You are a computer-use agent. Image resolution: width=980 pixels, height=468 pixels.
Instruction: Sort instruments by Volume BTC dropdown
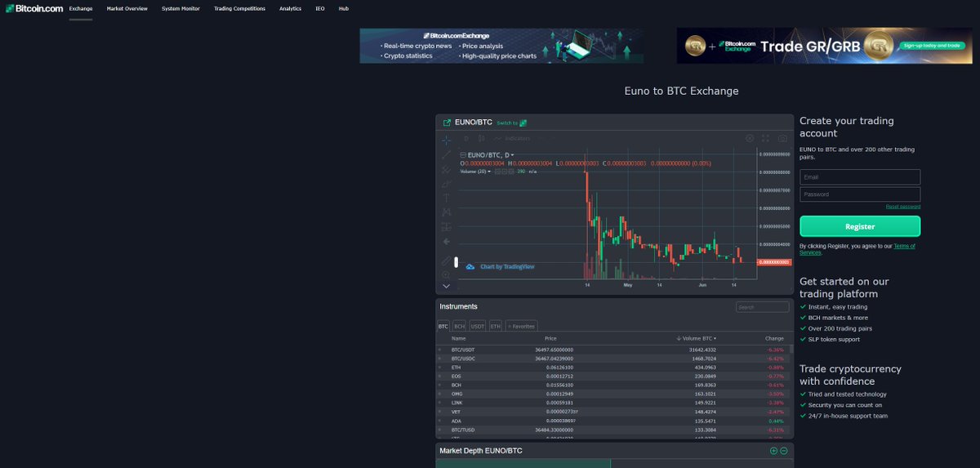coord(696,338)
